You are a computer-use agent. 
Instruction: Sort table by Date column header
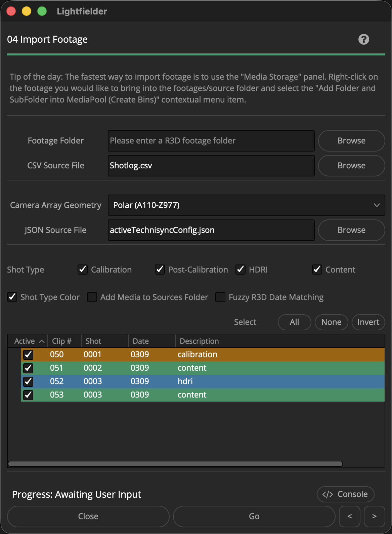click(152, 341)
